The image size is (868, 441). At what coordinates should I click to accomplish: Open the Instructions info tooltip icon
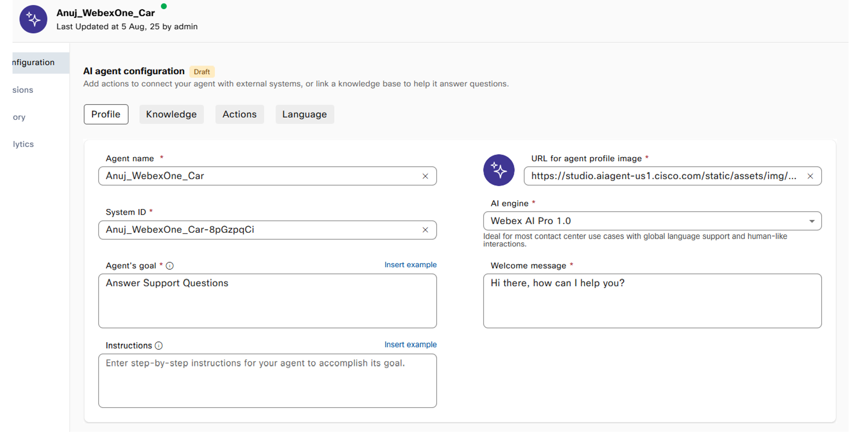[x=159, y=346]
